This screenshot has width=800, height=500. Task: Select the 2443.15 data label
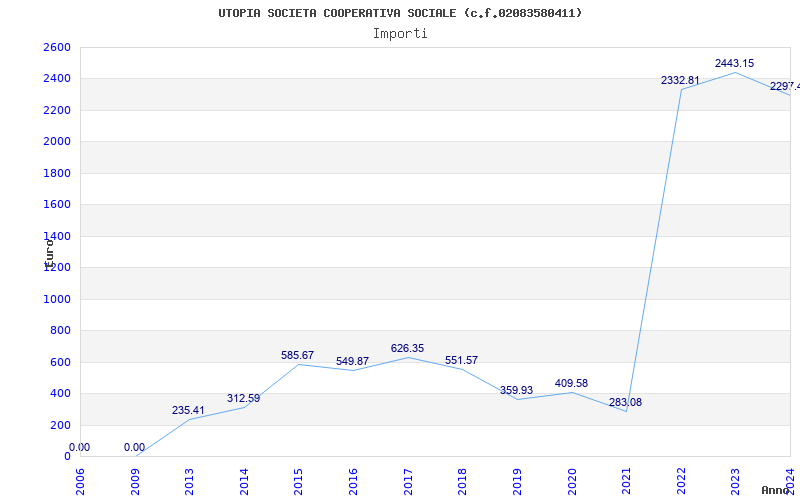click(x=734, y=63)
